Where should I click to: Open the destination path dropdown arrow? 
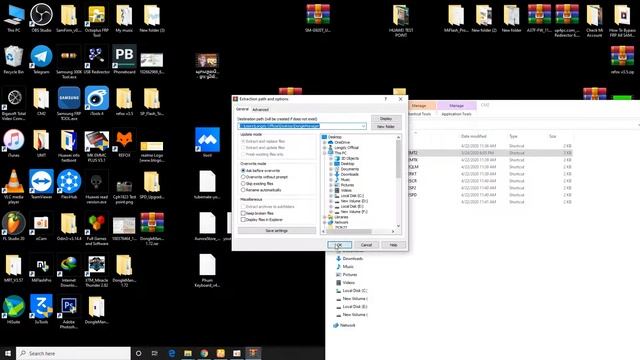point(363,126)
